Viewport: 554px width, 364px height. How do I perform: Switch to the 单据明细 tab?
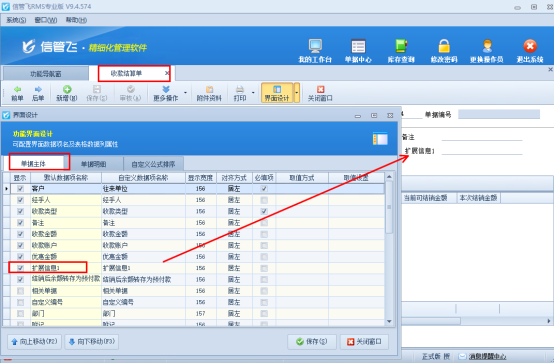point(94,164)
